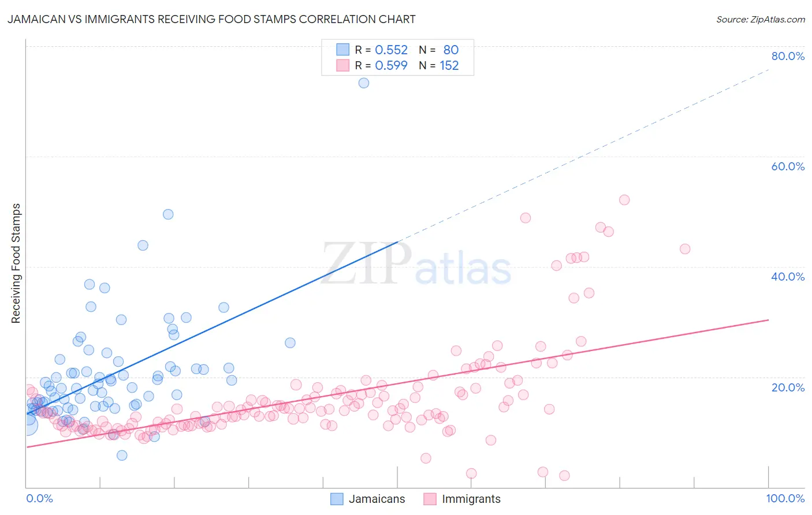Viewport: 812px width, 515px height.
Task: Click the chart title text
Action: tap(211, 19)
